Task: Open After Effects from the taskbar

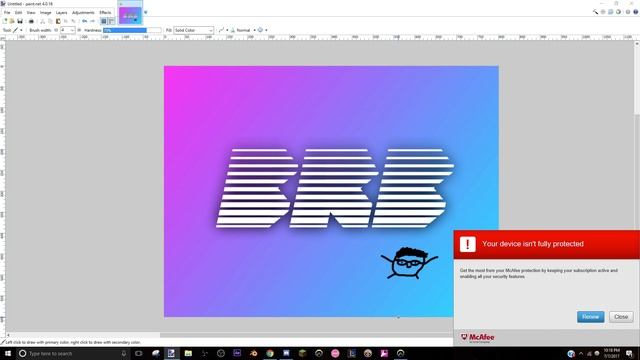Action: pyautogui.click(x=237, y=353)
